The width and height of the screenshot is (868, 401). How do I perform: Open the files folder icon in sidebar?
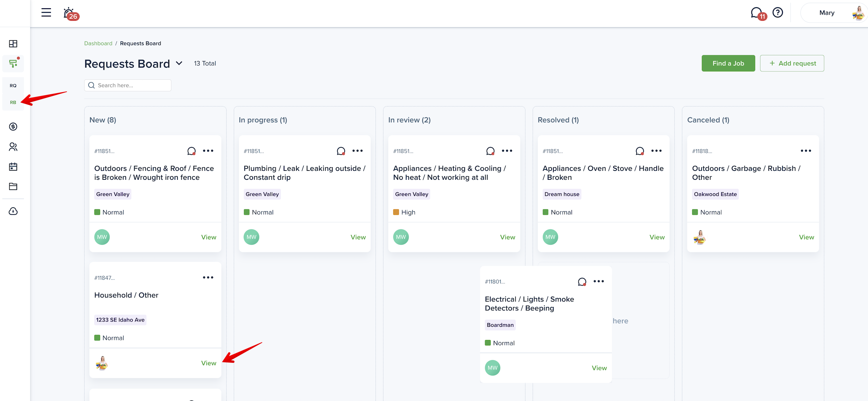[x=13, y=186]
